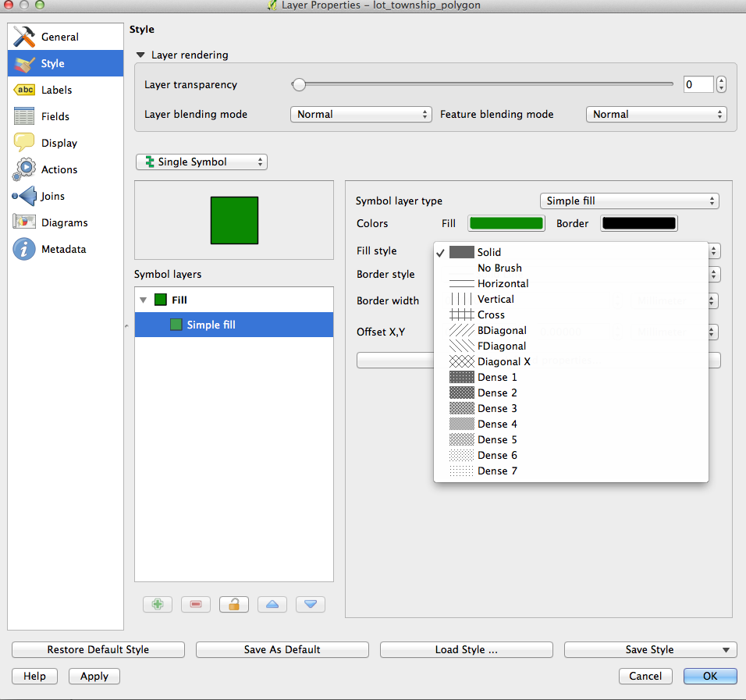Click the lock symbol layer icon
746x700 pixels.
pos(234,604)
